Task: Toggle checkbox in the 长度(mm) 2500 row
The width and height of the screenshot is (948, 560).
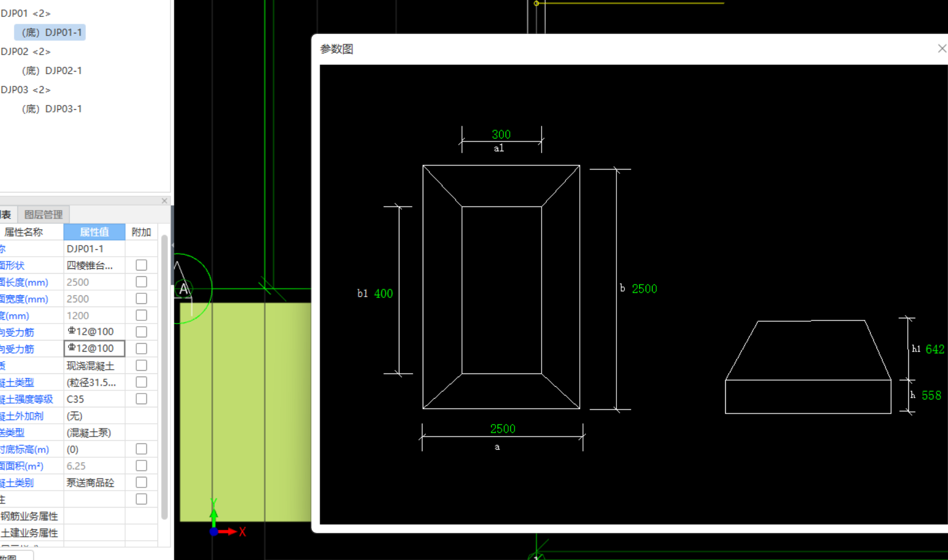Action: coord(141,282)
